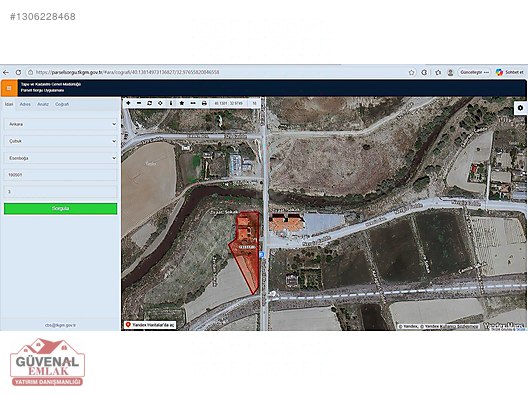
Task: Open the Yandex Haritalar'da aç link
Action: [150, 325]
